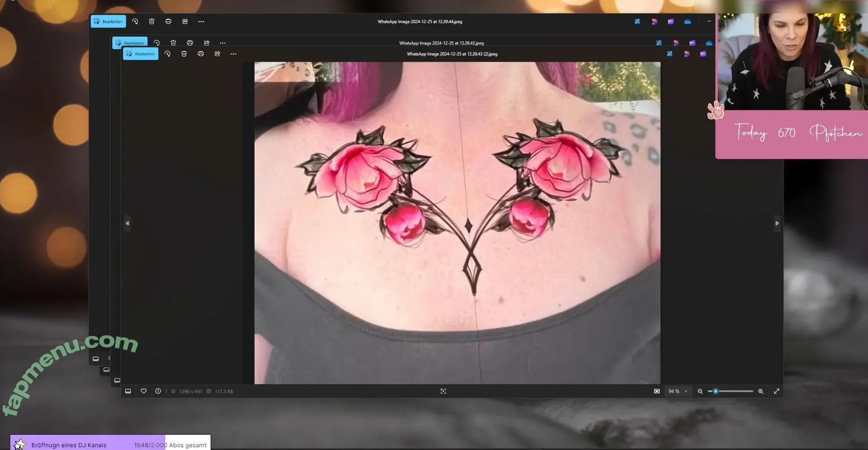Screen dimensions: 868x450
Task: Click the 1290 x 991 dimensions text
Action: (191, 392)
